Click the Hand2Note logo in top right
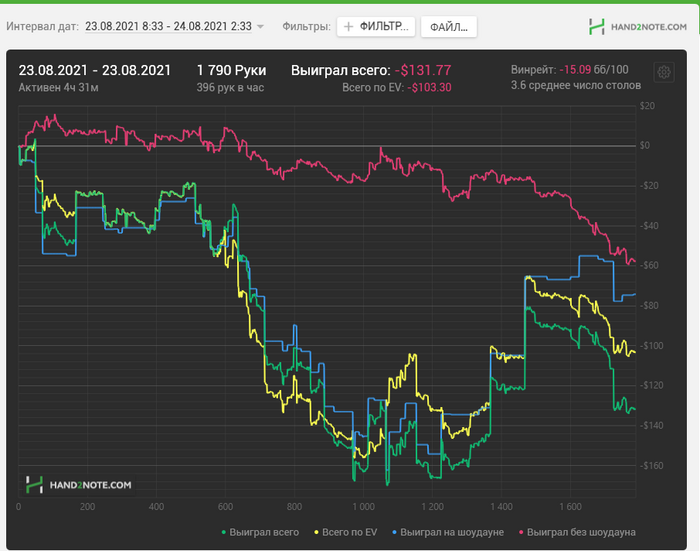Screen dimensions: 700x551 click(x=638, y=27)
